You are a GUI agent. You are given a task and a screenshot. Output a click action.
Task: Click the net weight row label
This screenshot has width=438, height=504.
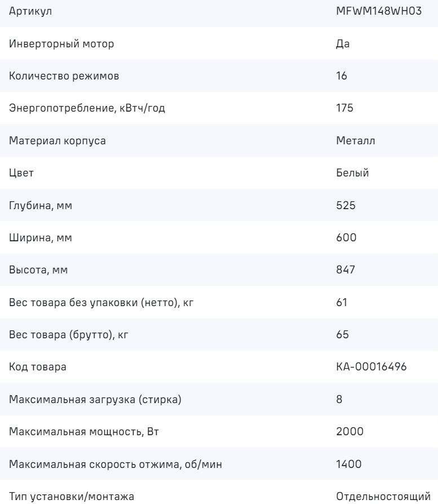(x=101, y=303)
